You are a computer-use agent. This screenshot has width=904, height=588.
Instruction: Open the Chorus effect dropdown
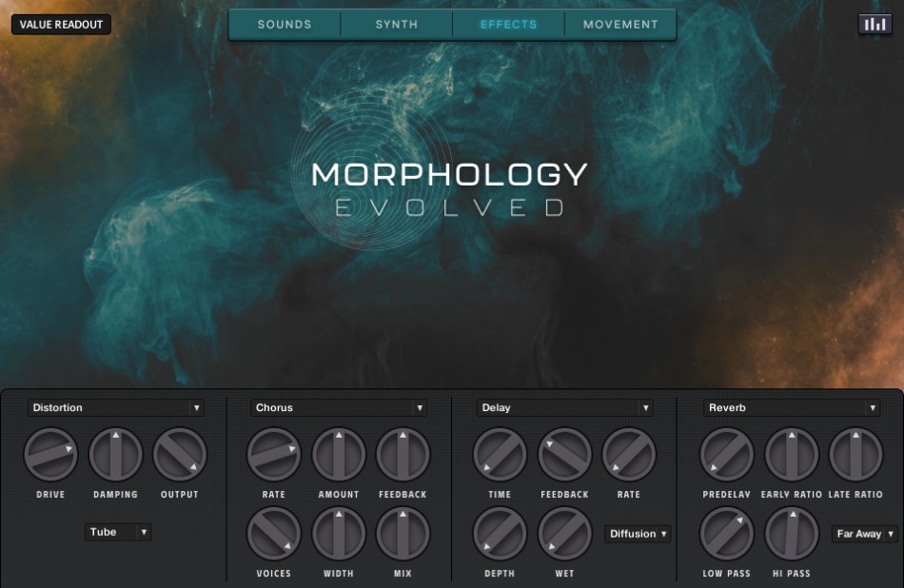(339, 407)
